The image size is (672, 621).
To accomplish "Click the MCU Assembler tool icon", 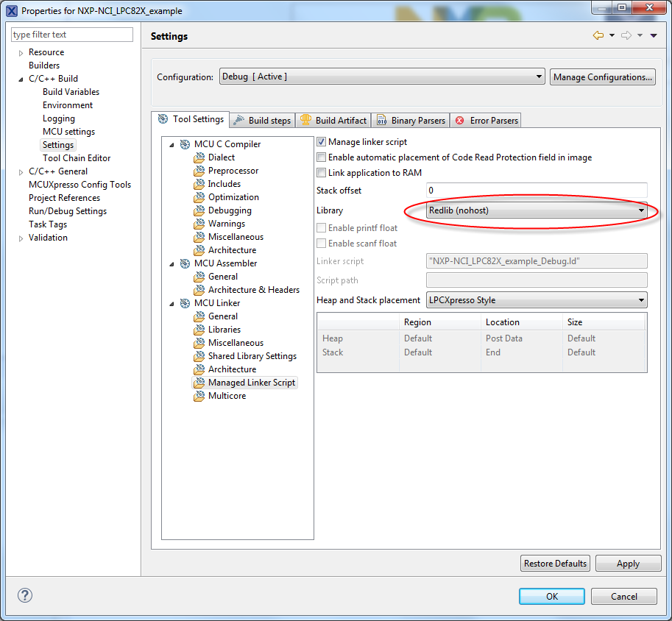I will pos(185,263).
